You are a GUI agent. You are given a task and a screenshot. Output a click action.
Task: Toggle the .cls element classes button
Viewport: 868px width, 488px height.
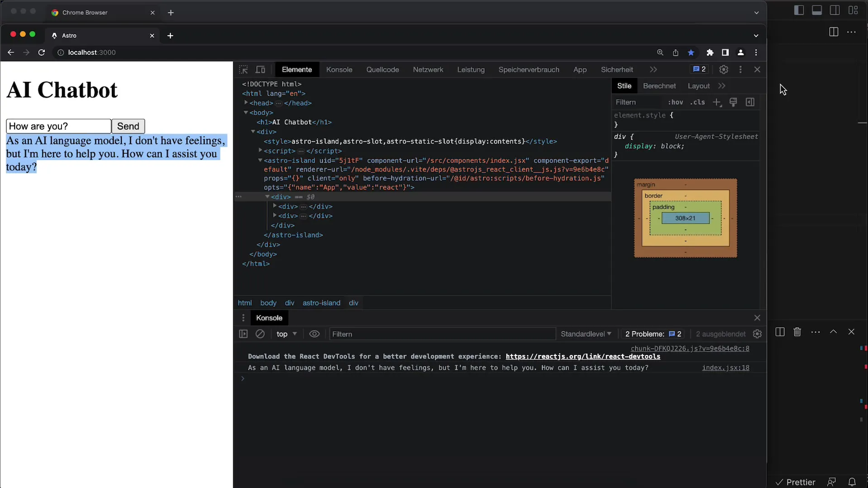697,102
